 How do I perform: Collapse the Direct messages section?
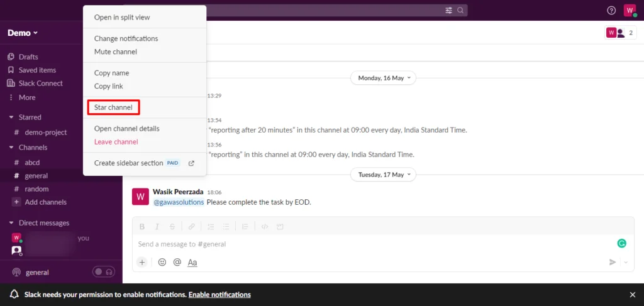click(x=11, y=223)
